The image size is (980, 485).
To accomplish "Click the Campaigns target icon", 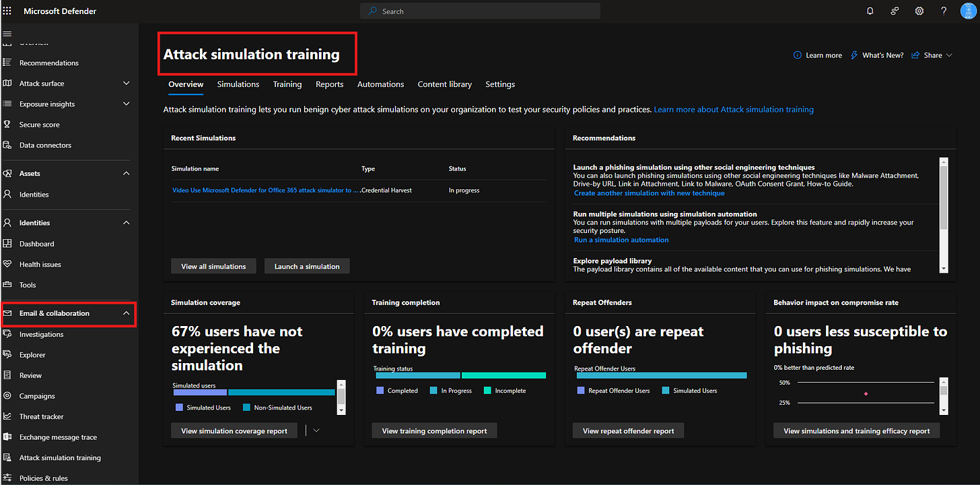I will (7, 395).
